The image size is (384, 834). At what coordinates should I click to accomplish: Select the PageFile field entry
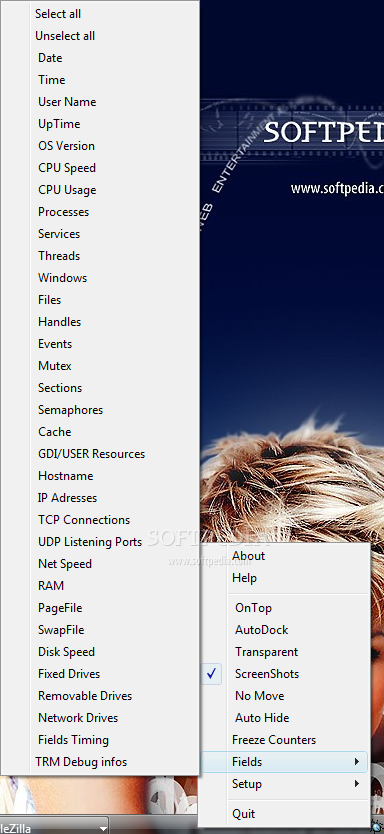tap(100, 607)
